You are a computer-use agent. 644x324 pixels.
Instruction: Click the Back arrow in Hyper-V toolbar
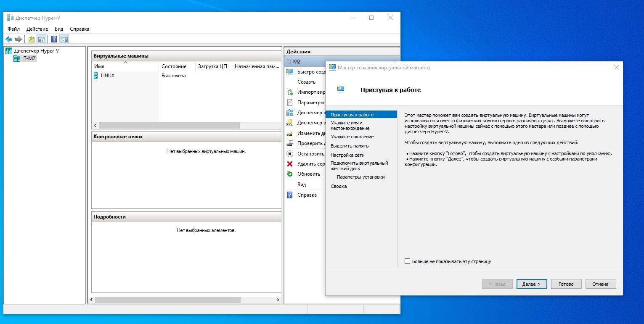(9, 40)
